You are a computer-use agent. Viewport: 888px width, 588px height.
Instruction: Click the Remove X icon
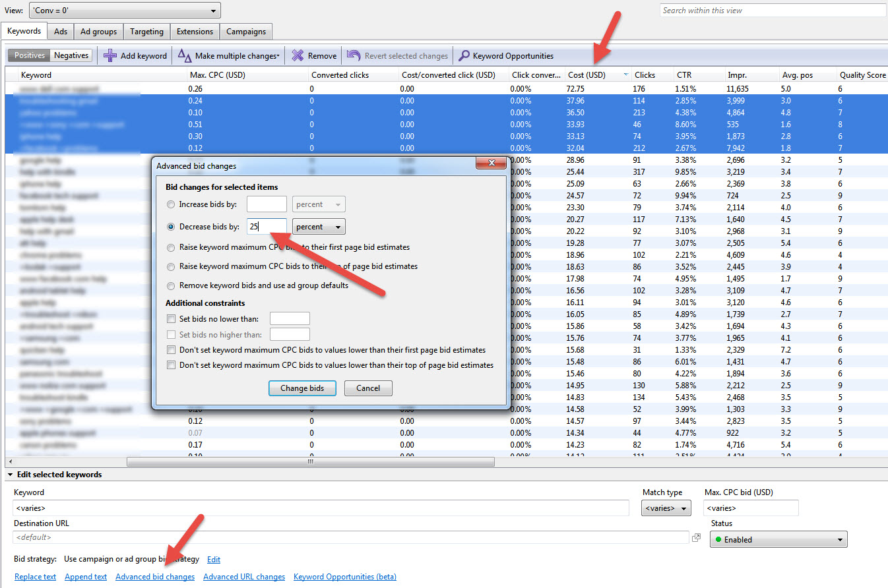(298, 56)
